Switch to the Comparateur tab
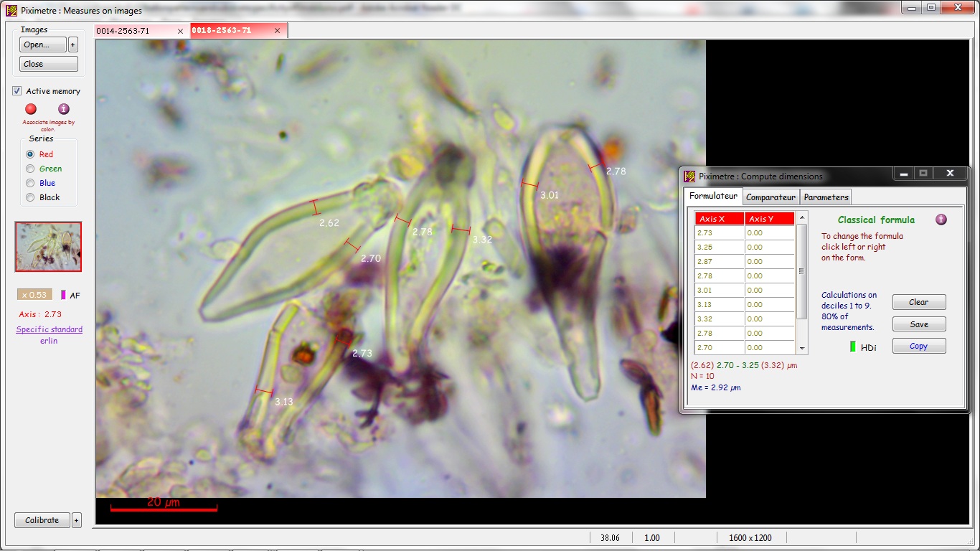The image size is (980, 551). pyautogui.click(x=771, y=197)
